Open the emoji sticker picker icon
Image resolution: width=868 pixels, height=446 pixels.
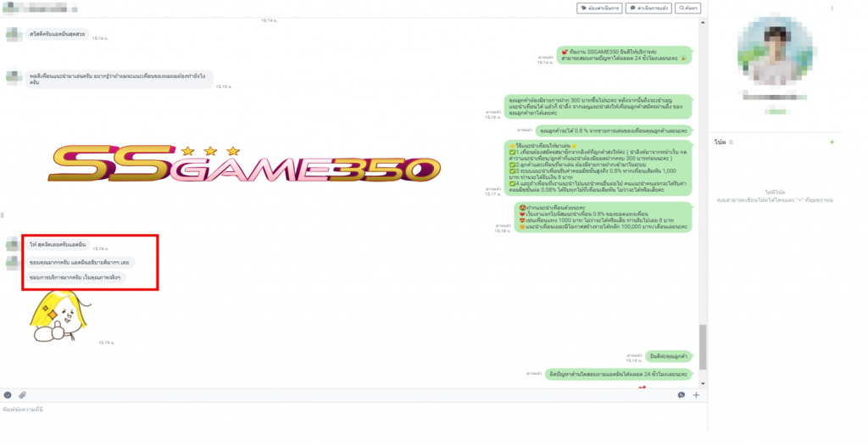[x=8, y=395]
